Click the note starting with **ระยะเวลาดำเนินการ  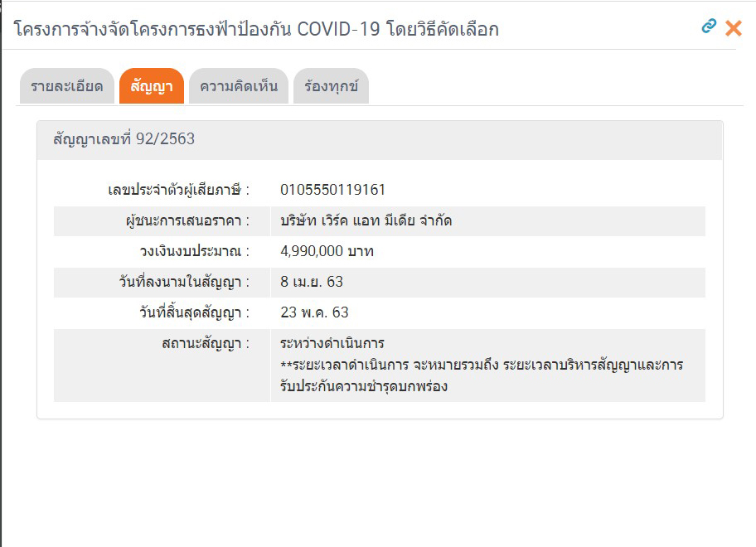481,365
